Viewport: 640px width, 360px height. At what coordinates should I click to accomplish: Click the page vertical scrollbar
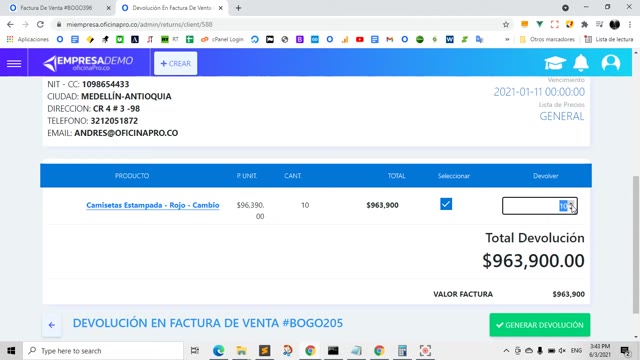coord(636,245)
